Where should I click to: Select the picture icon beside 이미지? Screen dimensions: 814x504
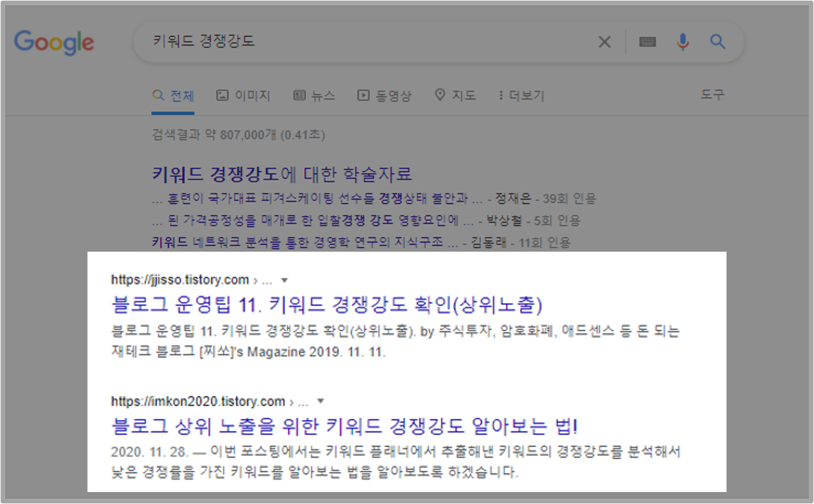pyautogui.click(x=221, y=95)
